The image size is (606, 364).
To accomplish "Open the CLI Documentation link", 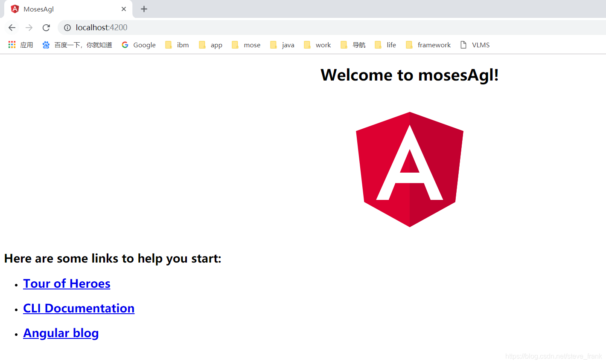I will point(79,308).
